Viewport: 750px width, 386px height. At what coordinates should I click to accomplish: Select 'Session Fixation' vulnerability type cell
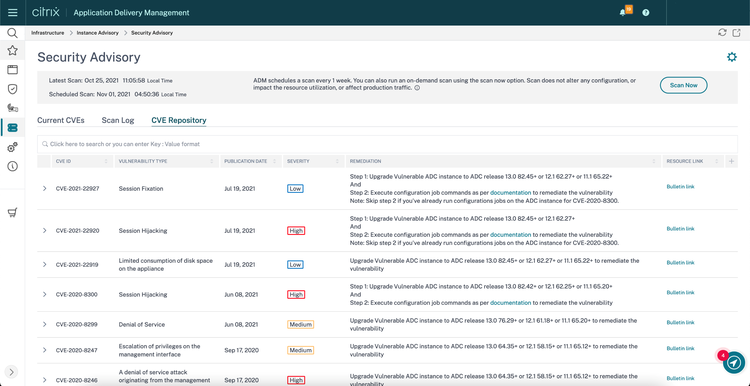click(141, 188)
